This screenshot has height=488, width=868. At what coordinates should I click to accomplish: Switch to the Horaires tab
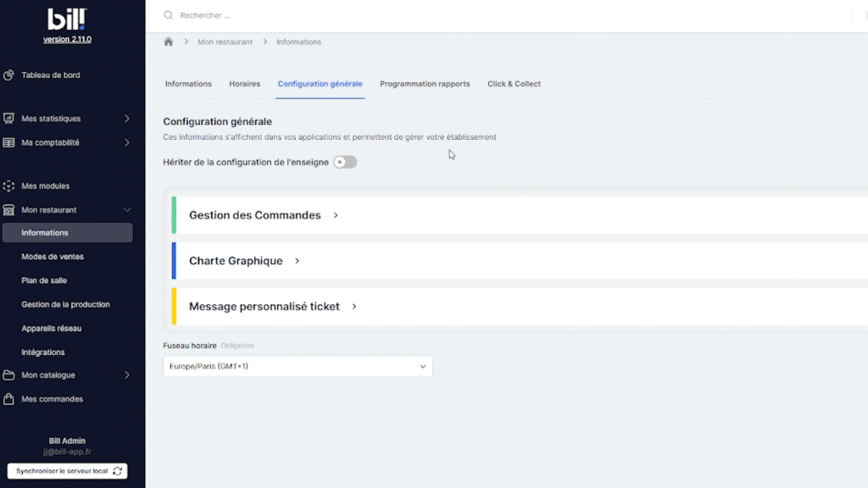pyautogui.click(x=244, y=84)
